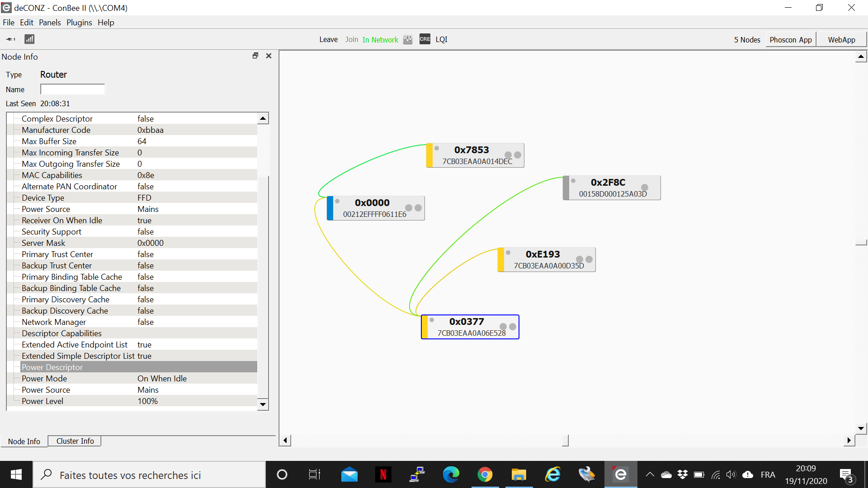Open the Phoscon App button
Screen dimensions: 868x488
(x=791, y=40)
